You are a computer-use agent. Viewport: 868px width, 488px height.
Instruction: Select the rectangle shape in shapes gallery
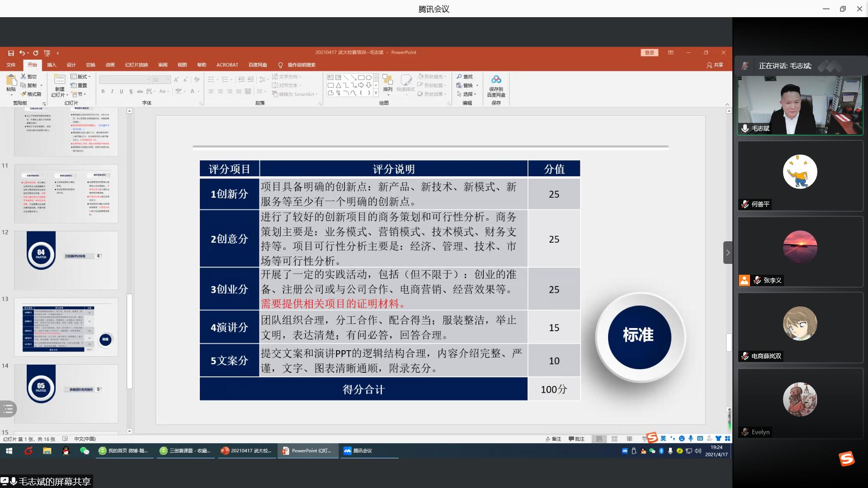361,77
